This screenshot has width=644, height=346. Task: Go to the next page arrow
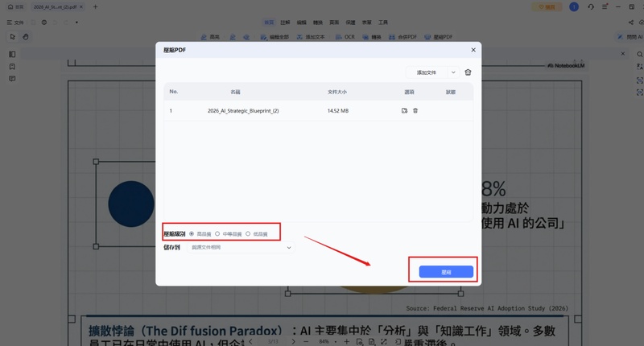click(293, 341)
